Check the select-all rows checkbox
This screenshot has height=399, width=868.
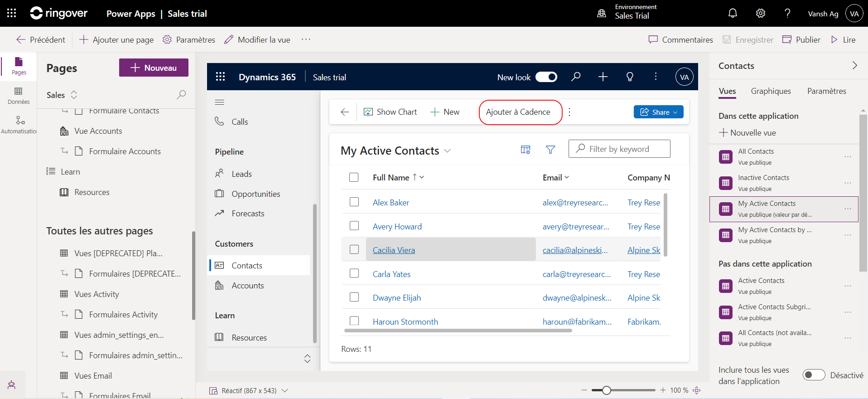tap(354, 177)
